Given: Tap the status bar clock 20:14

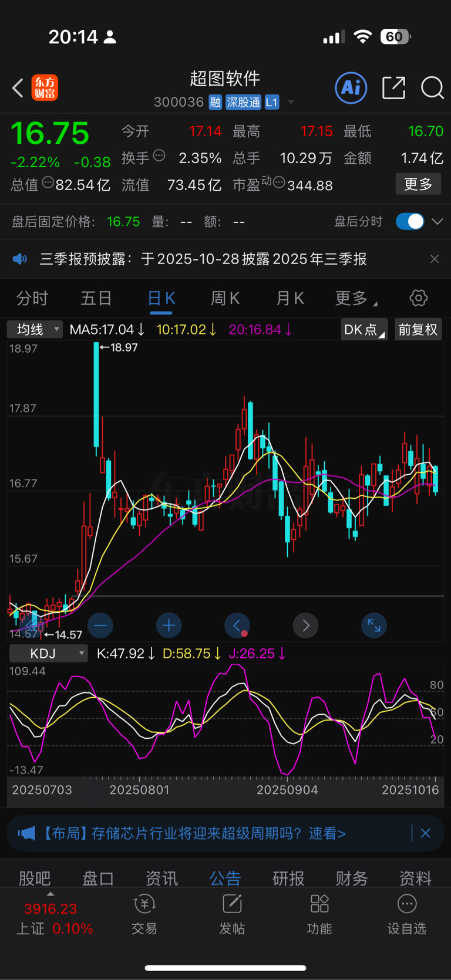Looking at the screenshot, I should 73,37.
